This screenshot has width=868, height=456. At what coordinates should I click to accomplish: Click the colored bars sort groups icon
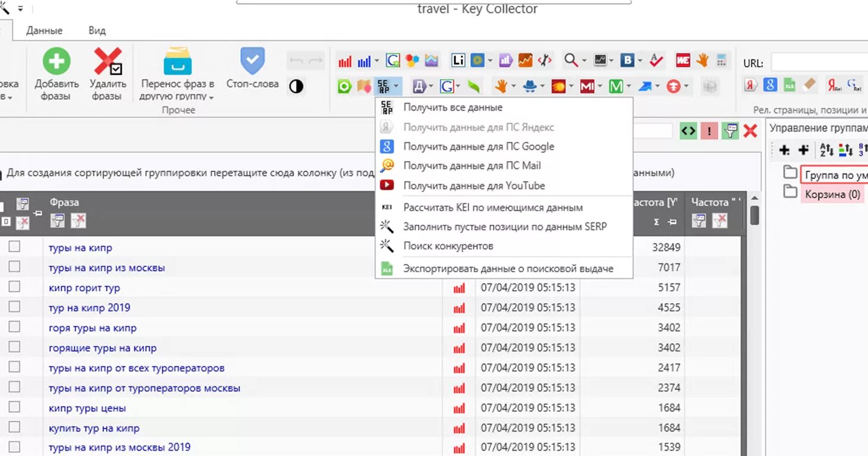(845, 150)
